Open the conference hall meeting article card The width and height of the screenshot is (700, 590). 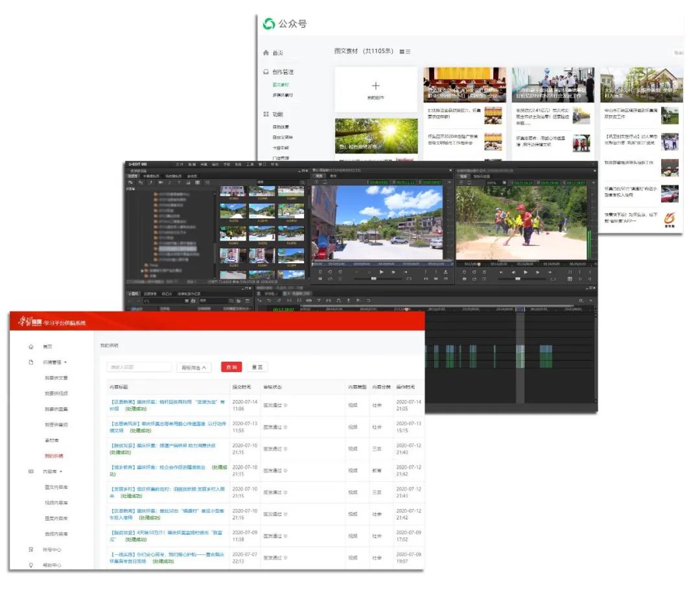[464, 85]
